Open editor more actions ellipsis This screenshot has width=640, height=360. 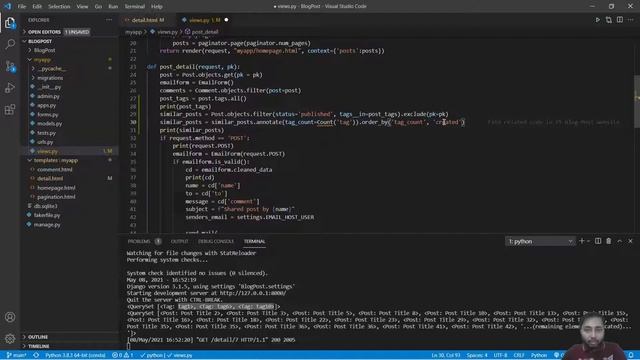click(x=631, y=20)
